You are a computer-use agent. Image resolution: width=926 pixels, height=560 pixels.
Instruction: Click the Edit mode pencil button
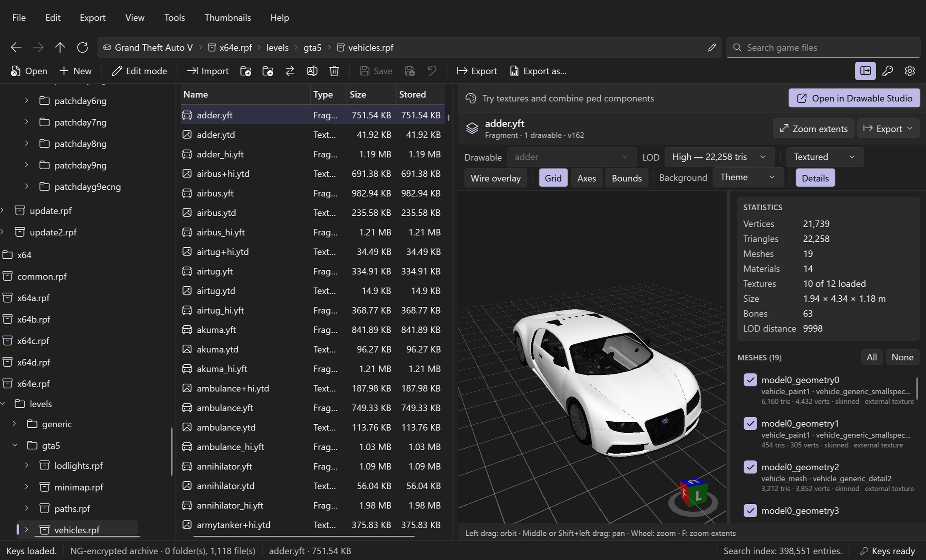tap(139, 71)
